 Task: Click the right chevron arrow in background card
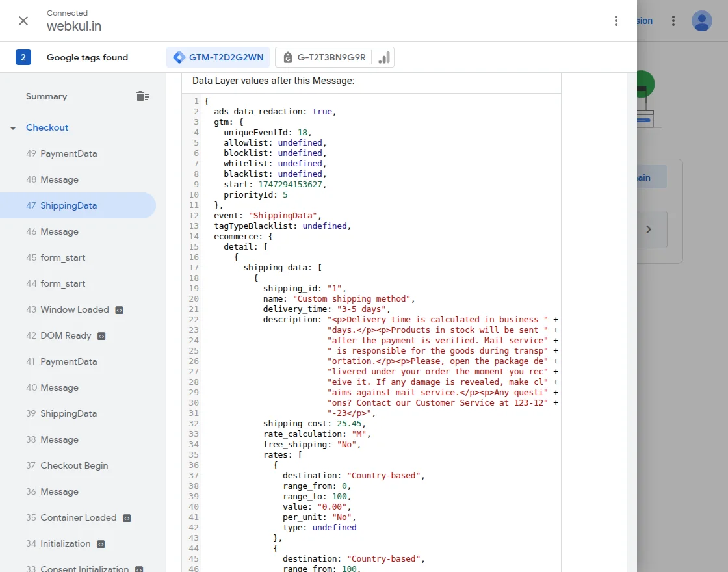648,229
